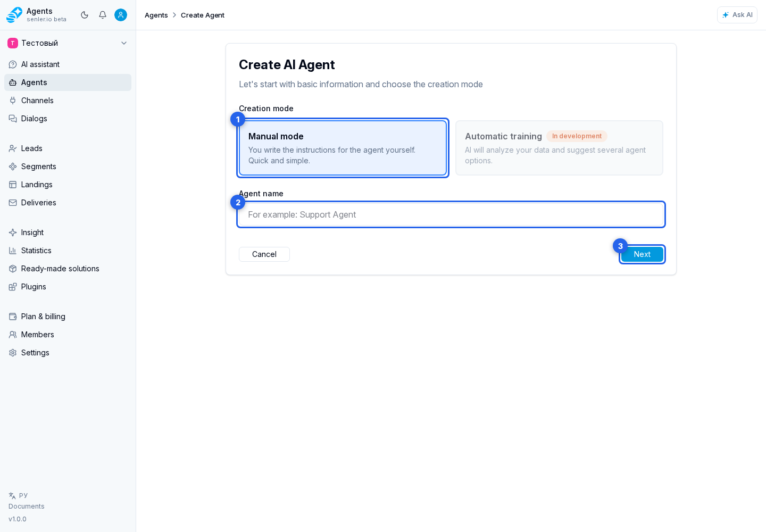This screenshot has height=532, width=766.
Task: Click the Ask AI sparkle icon
Action: click(x=726, y=15)
